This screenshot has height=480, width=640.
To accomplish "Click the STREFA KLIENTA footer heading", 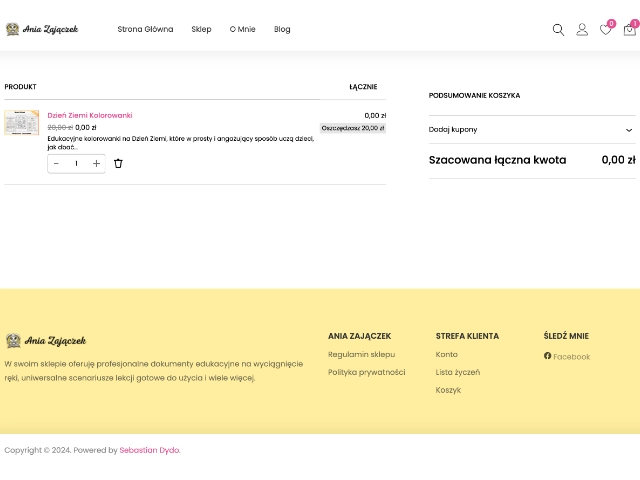I will [467, 336].
